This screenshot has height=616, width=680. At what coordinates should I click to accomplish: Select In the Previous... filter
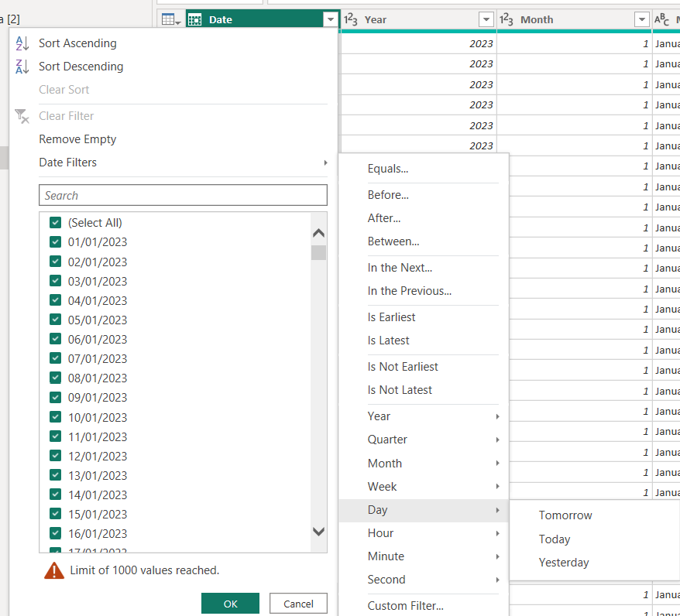[x=410, y=291]
